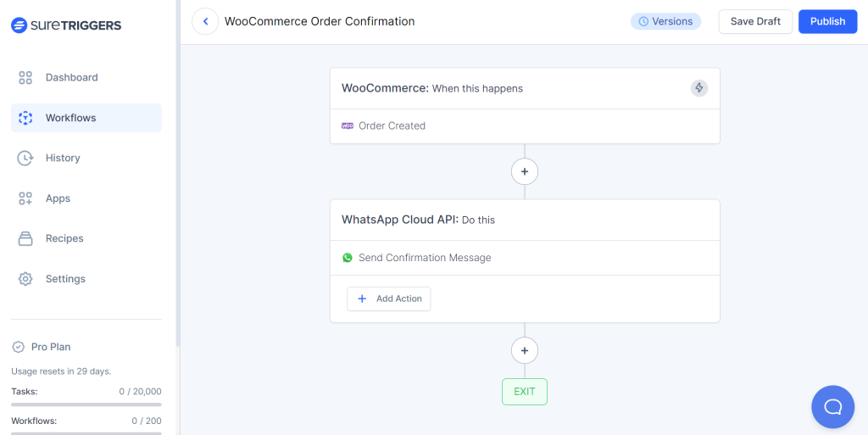
Task: Click the WhatsApp icon in action row
Action: 348,258
